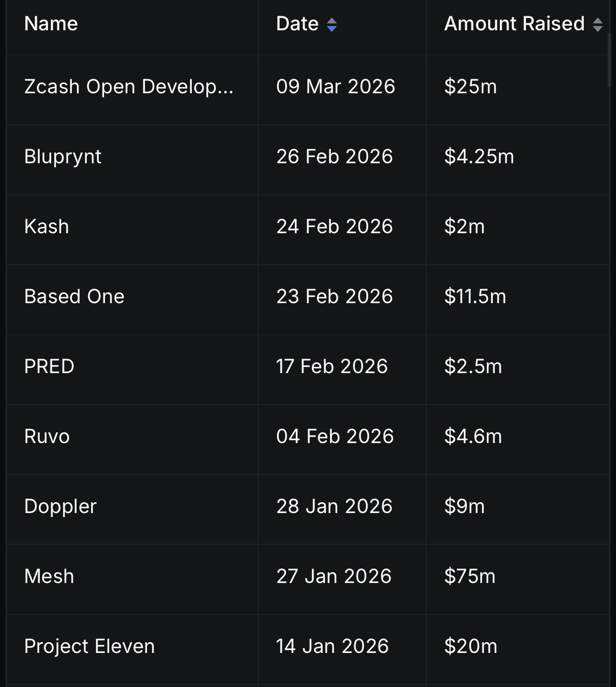Click the Name column header
Viewport: 616px width, 687px height.
point(51,24)
